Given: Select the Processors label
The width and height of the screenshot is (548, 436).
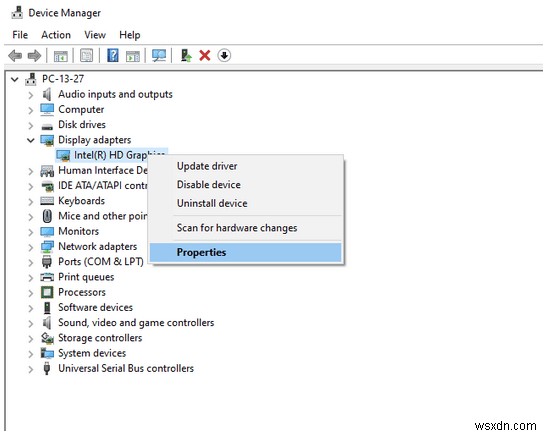Looking at the screenshot, I should pos(82,292).
